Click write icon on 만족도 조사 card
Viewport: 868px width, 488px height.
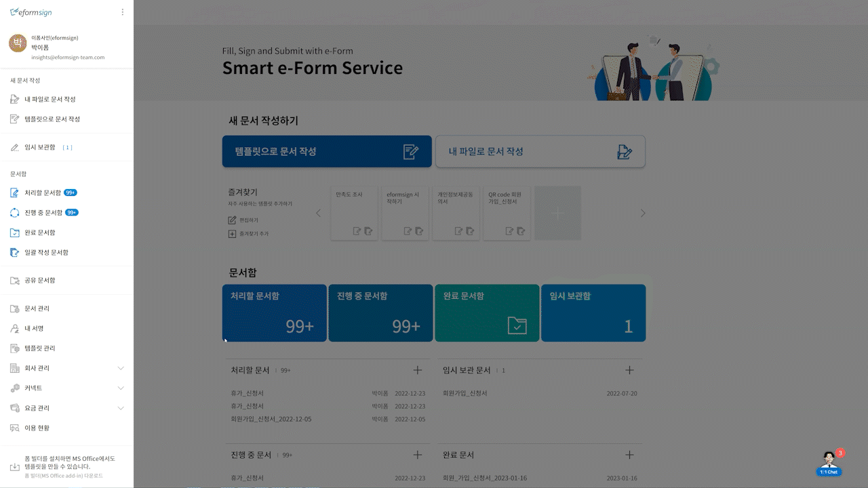(357, 231)
